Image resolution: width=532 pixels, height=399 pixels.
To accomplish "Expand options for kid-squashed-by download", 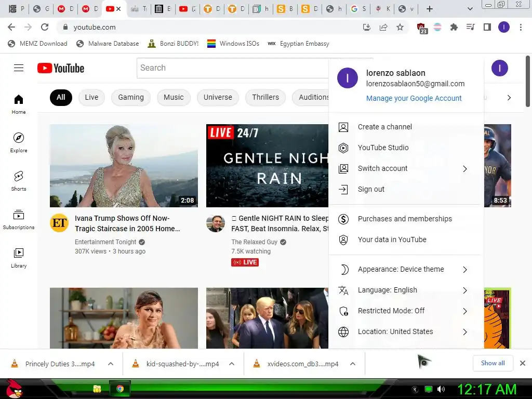I will tap(232, 364).
